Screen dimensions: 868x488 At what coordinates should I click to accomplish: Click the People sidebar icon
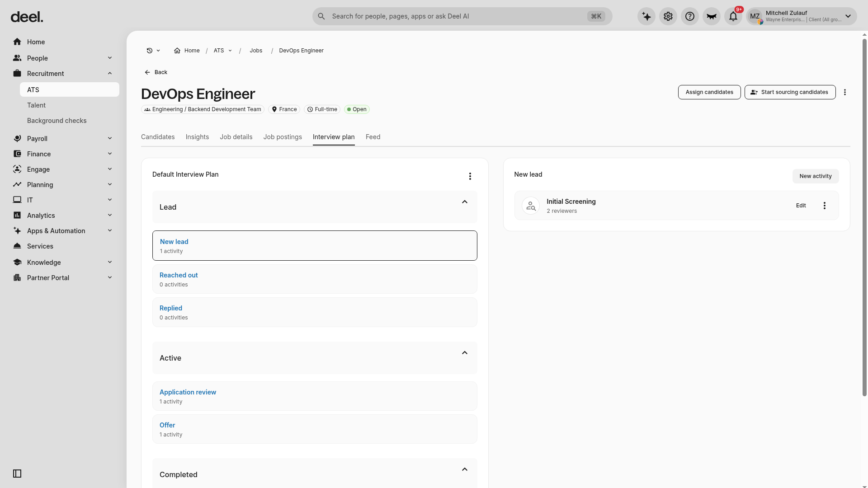[17, 58]
